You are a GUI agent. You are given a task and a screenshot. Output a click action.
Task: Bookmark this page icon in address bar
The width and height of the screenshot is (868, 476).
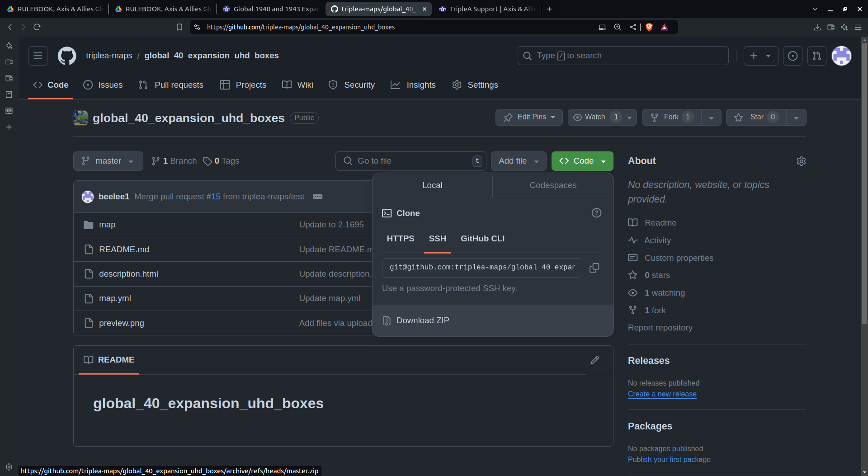[179, 27]
